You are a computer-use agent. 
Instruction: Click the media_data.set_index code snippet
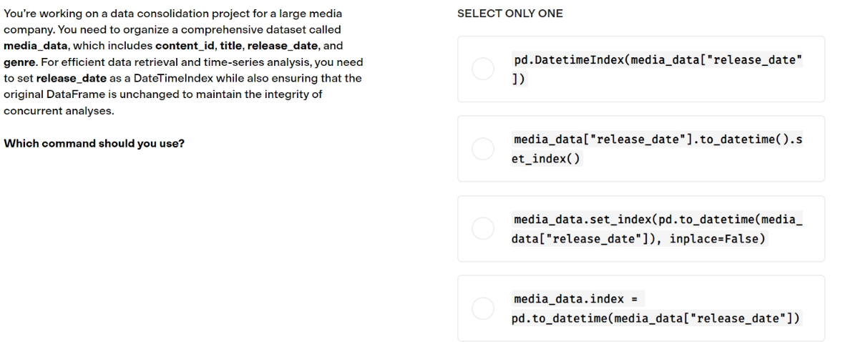[657, 228]
